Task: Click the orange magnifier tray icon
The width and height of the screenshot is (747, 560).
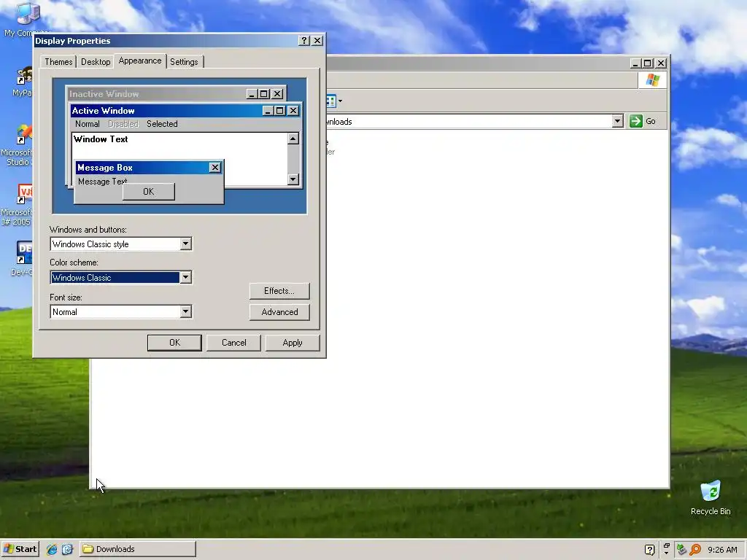Action: (695, 550)
